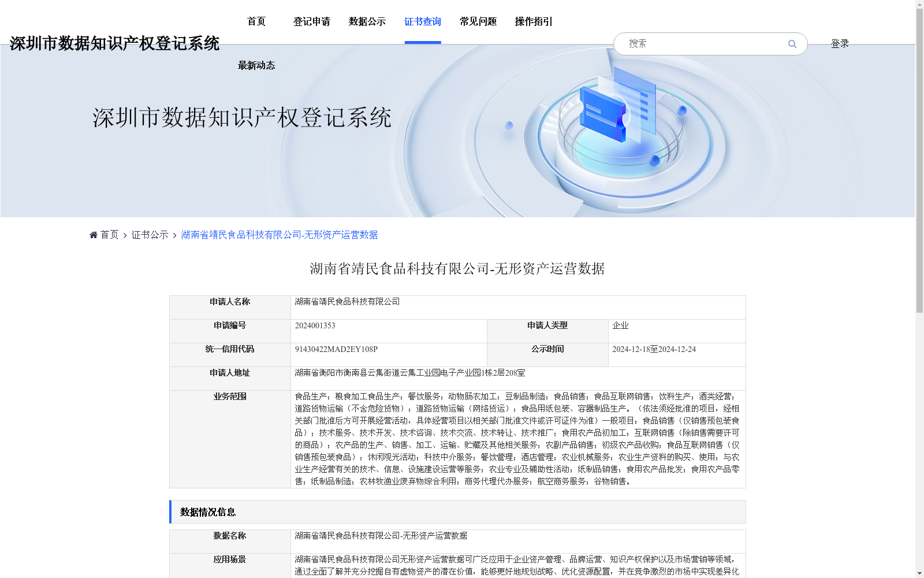Click the underlined 企业 applicant type
The width and height of the screenshot is (924, 578).
[x=620, y=325]
